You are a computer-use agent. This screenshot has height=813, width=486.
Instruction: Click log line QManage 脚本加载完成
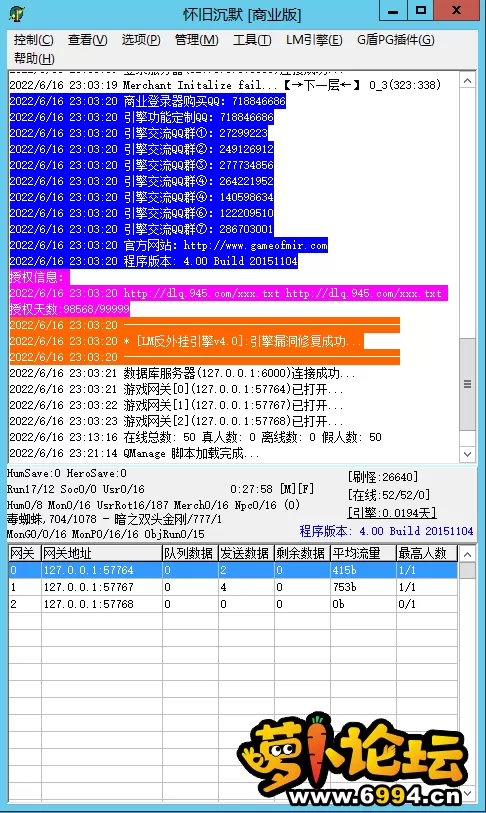(134, 454)
